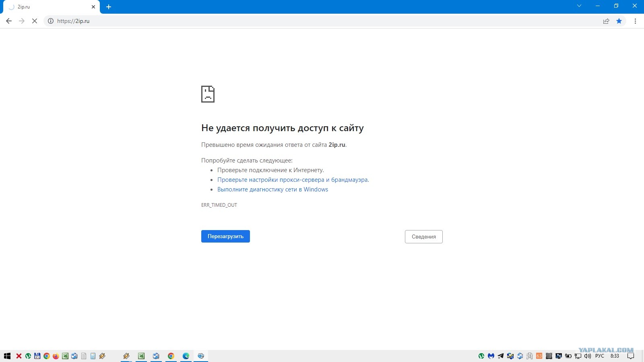Viewport: 644px width, 362px height.
Task: Click the browser forward arrow
Action: (x=22, y=21)
